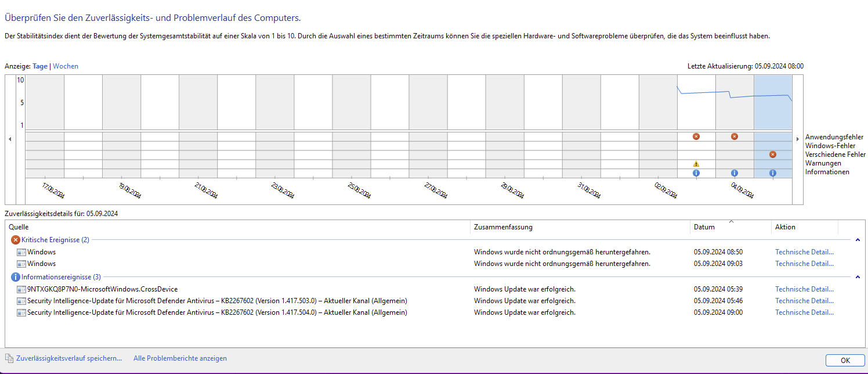
Task: Select the 9NTXGKQ8P7N0-MicrosoftWindows.CrossDevice entry
Action: point(102,289)
